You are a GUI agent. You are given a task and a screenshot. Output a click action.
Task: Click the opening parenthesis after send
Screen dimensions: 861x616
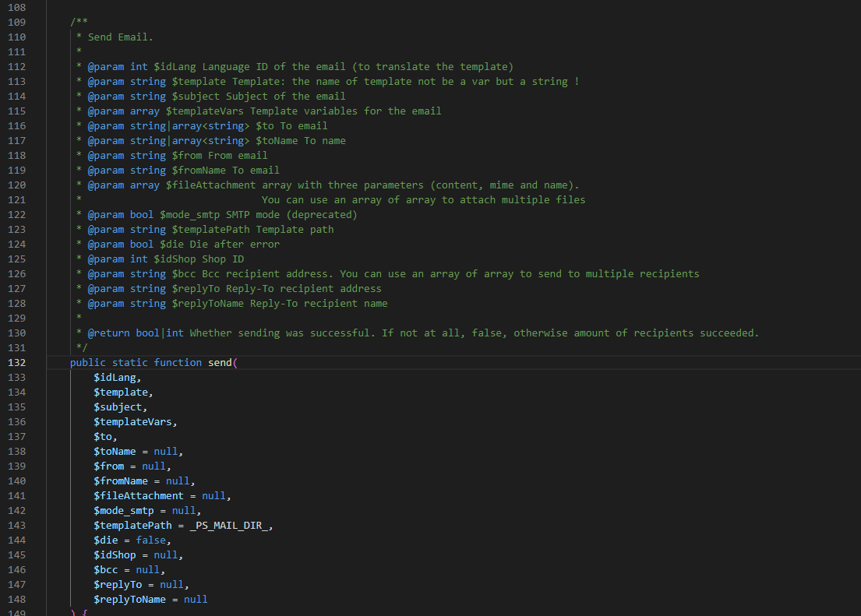[x=235, y=362]
